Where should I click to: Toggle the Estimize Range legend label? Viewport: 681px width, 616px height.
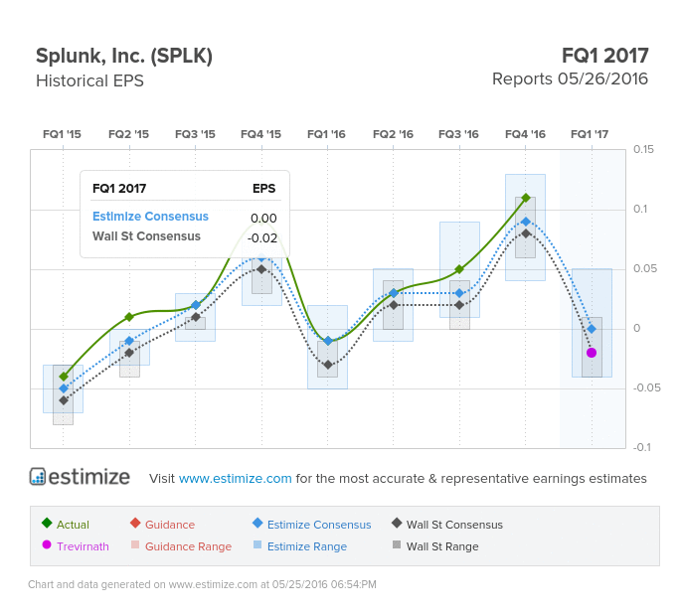[307, 546]
